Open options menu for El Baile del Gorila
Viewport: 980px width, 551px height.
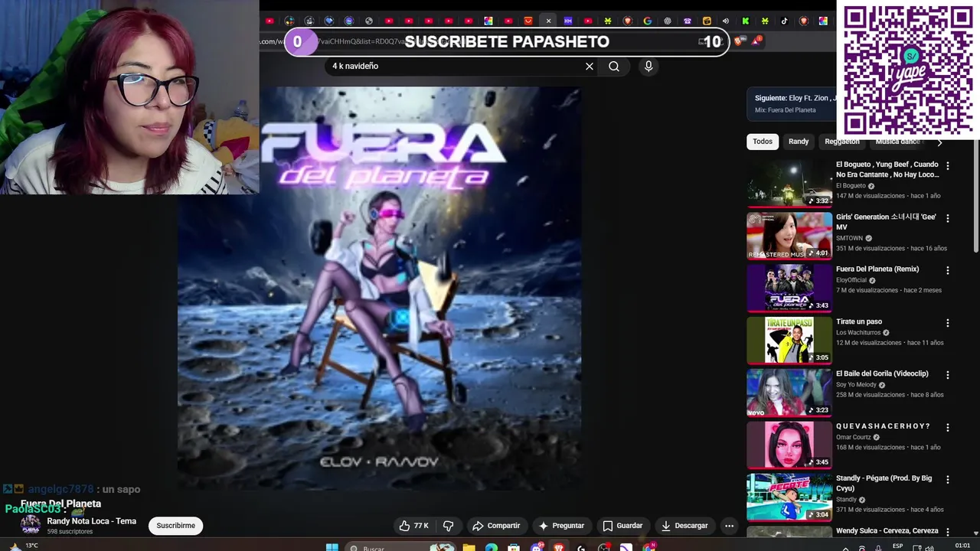[x=948, y=375]
